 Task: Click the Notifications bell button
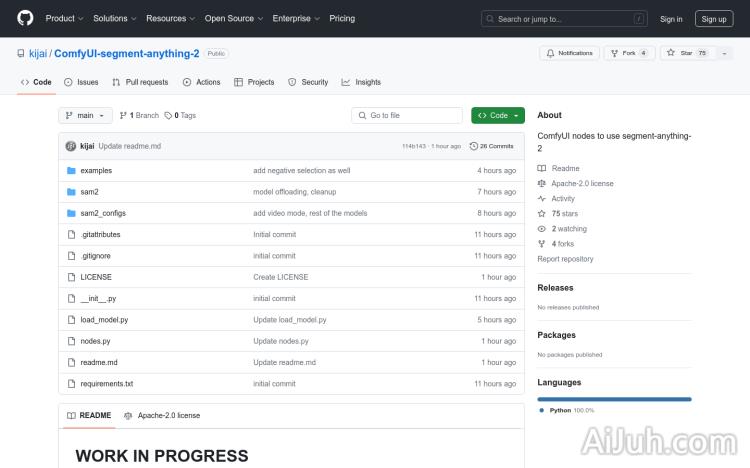click(x=569, y=53)
